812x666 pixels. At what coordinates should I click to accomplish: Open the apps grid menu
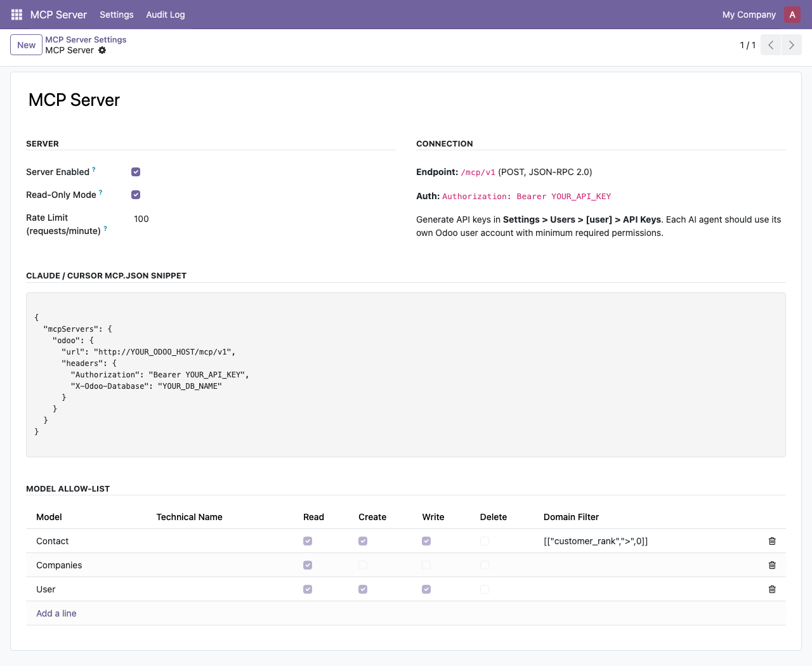(17, 15)
